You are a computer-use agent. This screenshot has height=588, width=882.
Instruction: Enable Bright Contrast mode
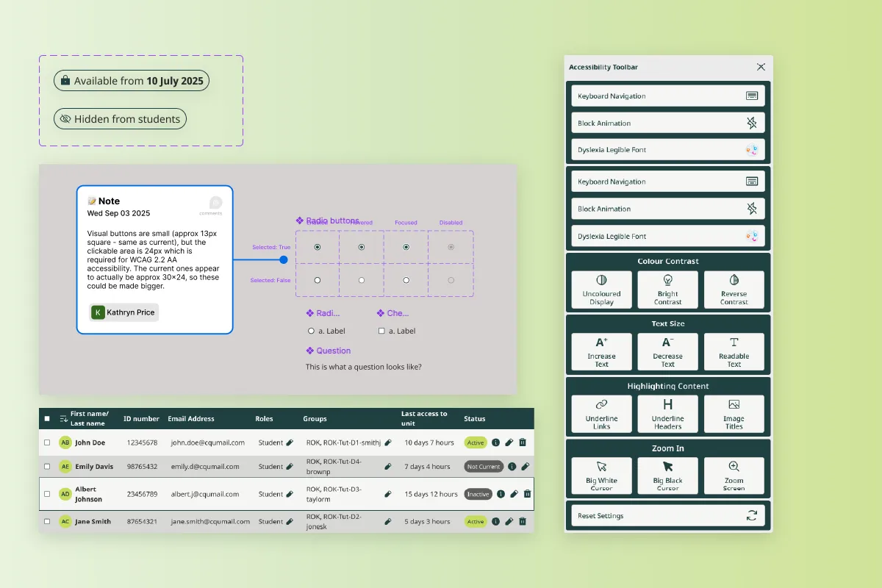(x=667, y=290)
